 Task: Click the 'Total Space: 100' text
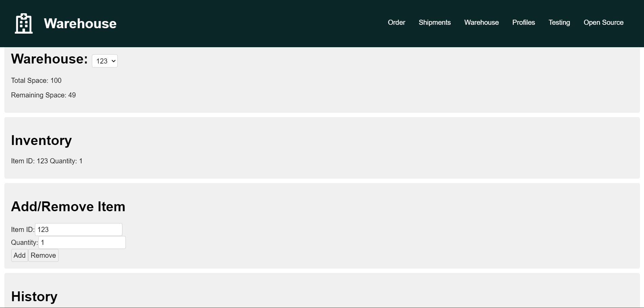pyautogui.click(x=36, y=80)
